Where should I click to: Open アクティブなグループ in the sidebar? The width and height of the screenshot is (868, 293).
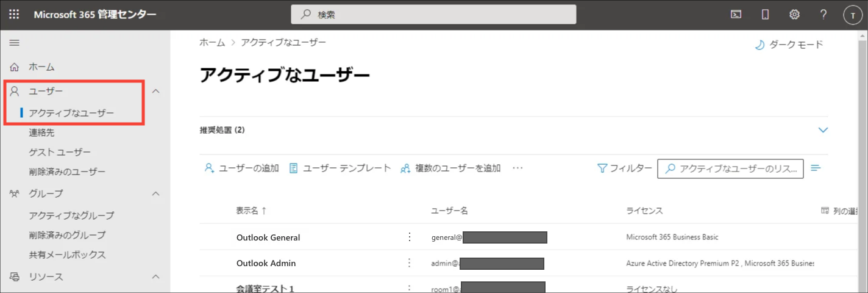[x=71, y=215]
